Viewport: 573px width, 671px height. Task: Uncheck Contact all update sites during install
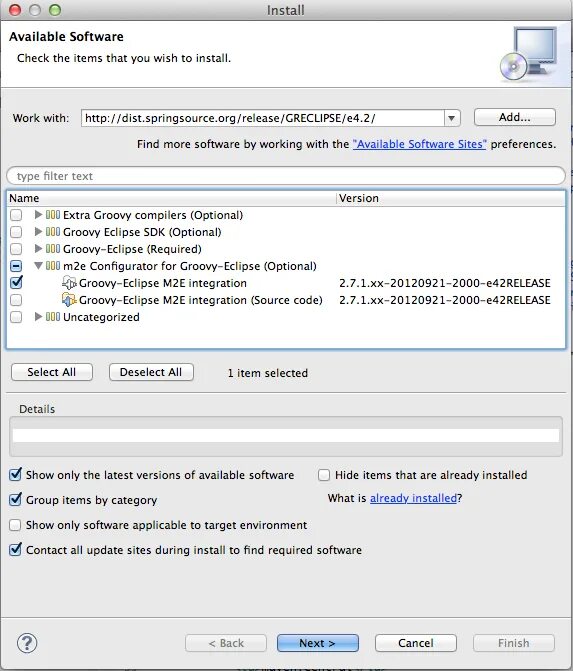click(x=15, y=549)
